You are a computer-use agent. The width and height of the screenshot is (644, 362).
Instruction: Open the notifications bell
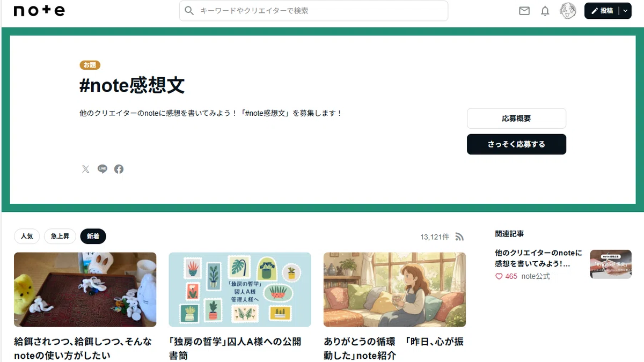[545, 11]
